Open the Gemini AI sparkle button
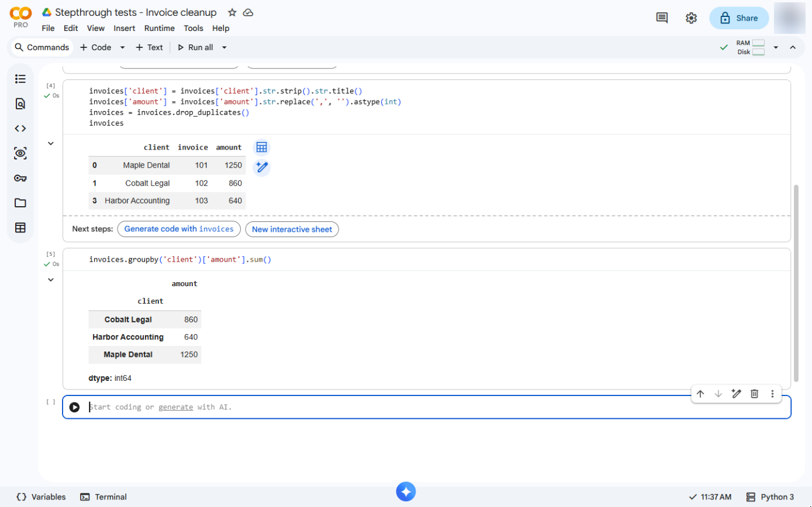The width and height of the screenshot is (812, 507). [406, 492]
